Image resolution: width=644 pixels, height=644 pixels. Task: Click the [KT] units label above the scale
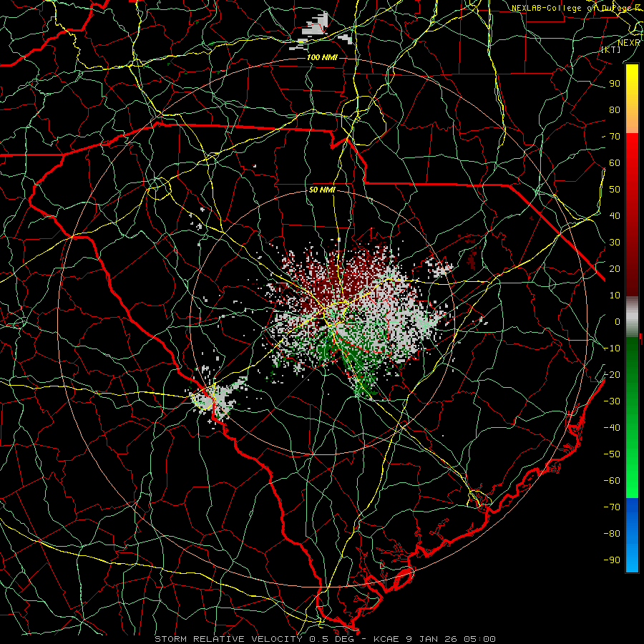pos(611,49)
